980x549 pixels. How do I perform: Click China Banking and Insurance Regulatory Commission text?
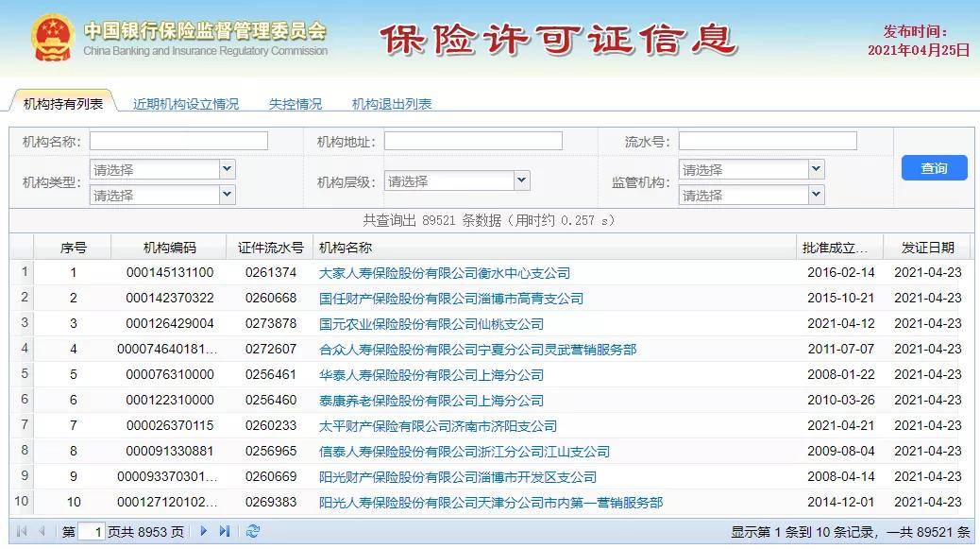pyautogui.click(x=206, y=51)
